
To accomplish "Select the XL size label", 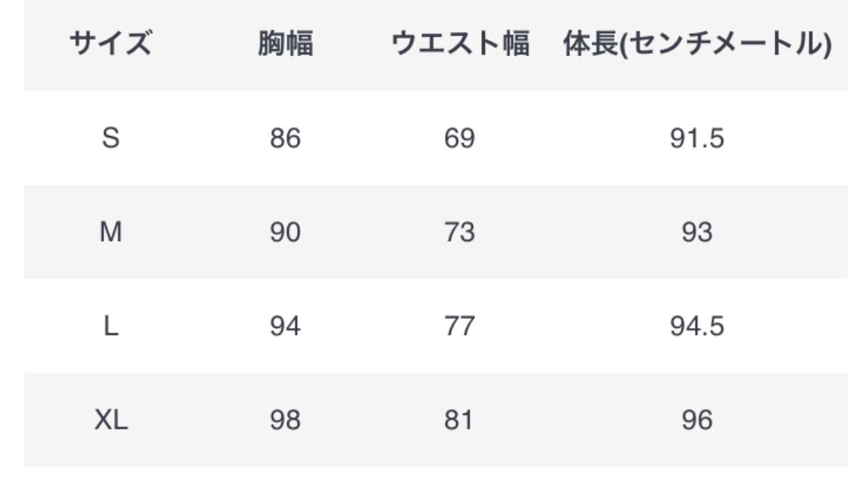I will pyautogui.click(x=110, y=420).
